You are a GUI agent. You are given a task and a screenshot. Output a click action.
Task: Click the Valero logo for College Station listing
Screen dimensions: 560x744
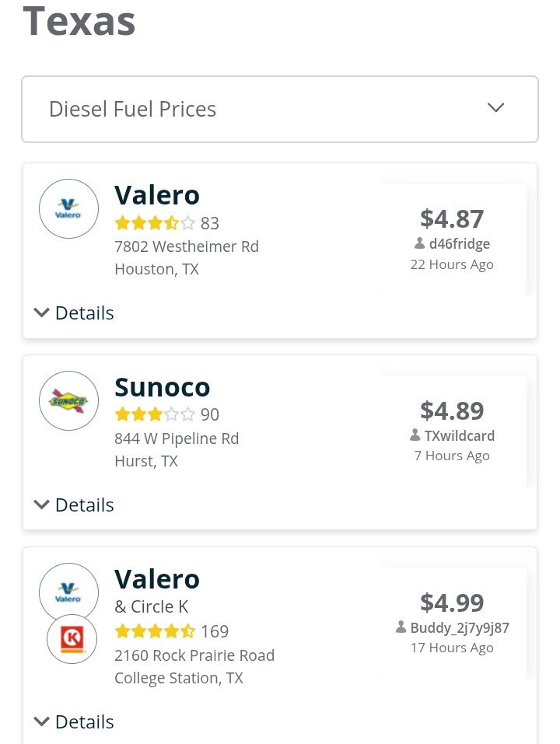[68, 592]
